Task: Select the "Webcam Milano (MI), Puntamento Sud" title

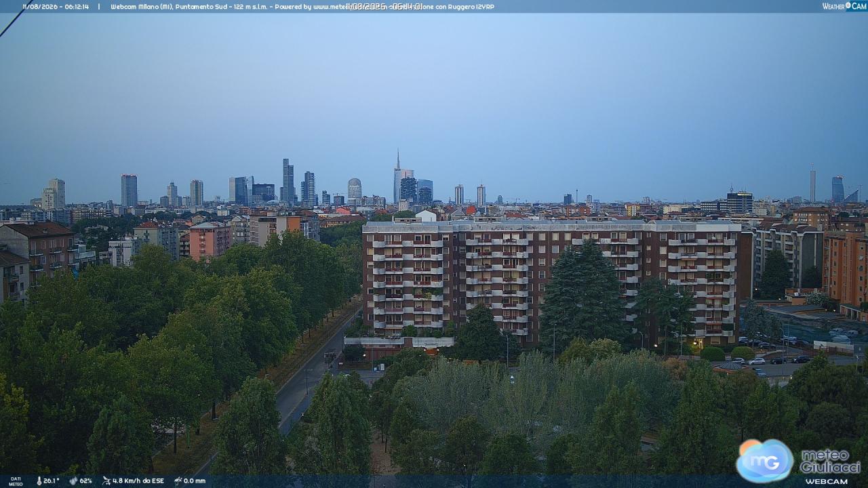Action: point(168,7)
